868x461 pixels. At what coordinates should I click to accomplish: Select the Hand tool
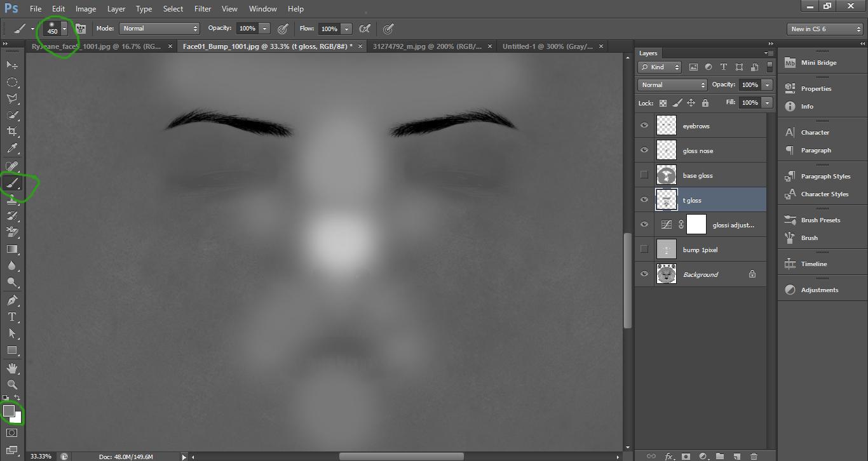pyautogui.click(x=11, y=368)
